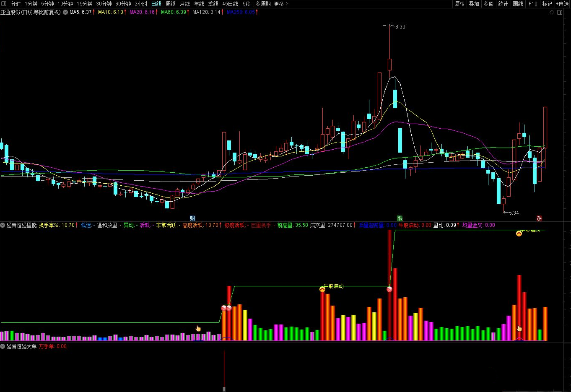The height and width of the screenshot is (392, 571).
Task: Click the 牛股启动 signal icon in volume panel
Action: click(322, 289)
